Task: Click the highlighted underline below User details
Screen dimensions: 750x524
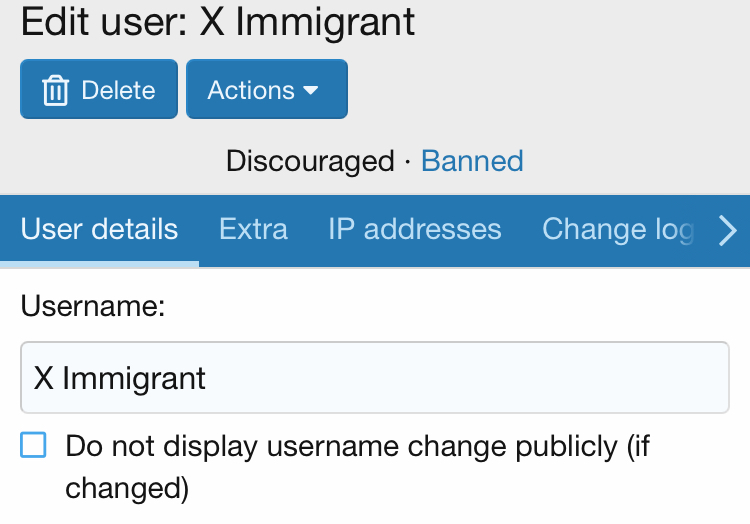Action: [x=99, y=264]
